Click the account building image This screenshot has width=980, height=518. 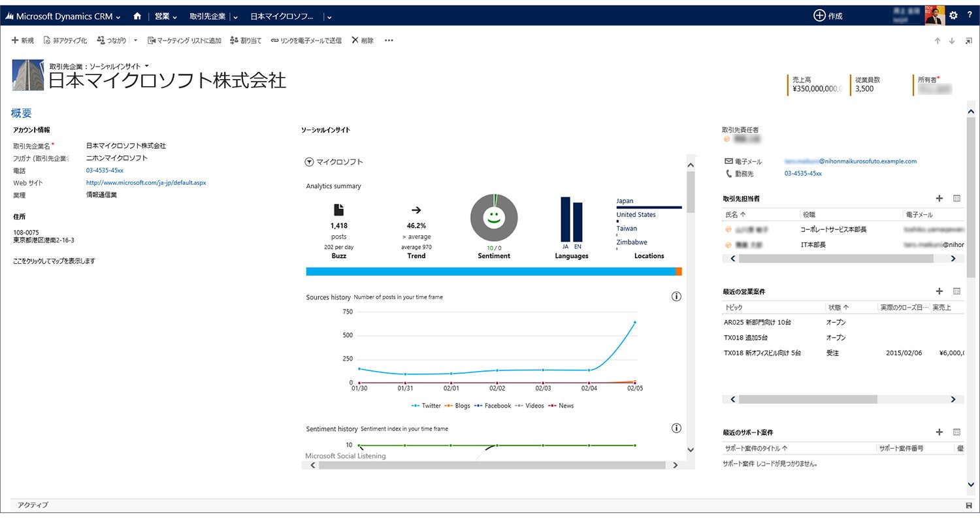(x=28, y=75)
